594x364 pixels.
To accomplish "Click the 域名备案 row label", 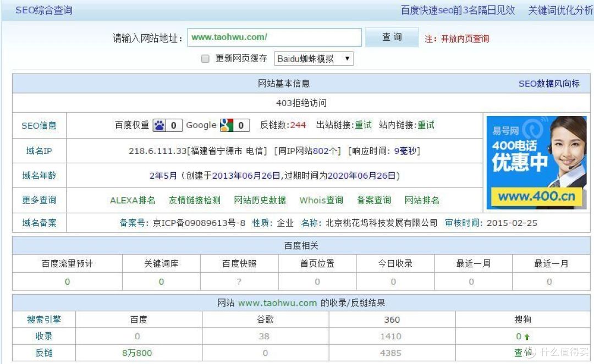I will pos(39,223).
